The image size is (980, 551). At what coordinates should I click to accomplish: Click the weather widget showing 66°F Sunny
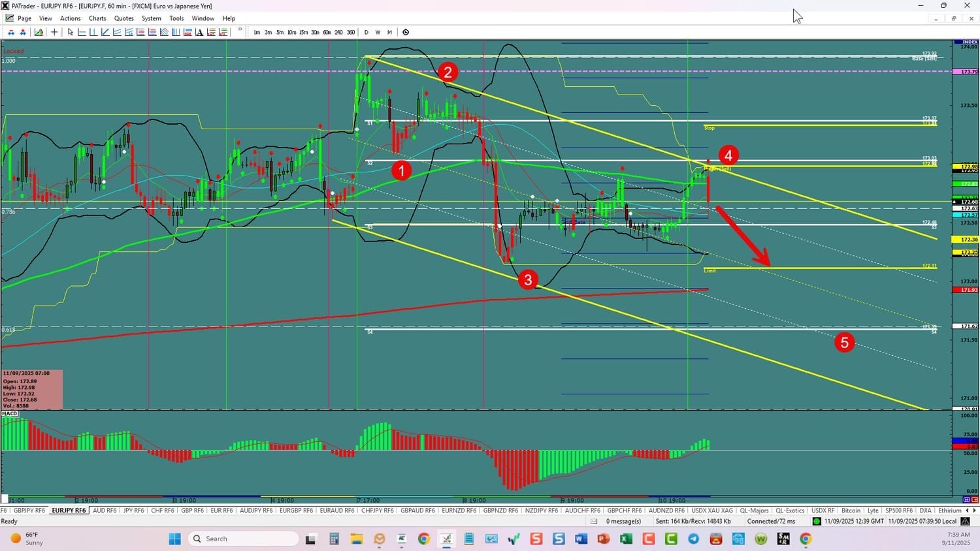click(x=27, y=539)
